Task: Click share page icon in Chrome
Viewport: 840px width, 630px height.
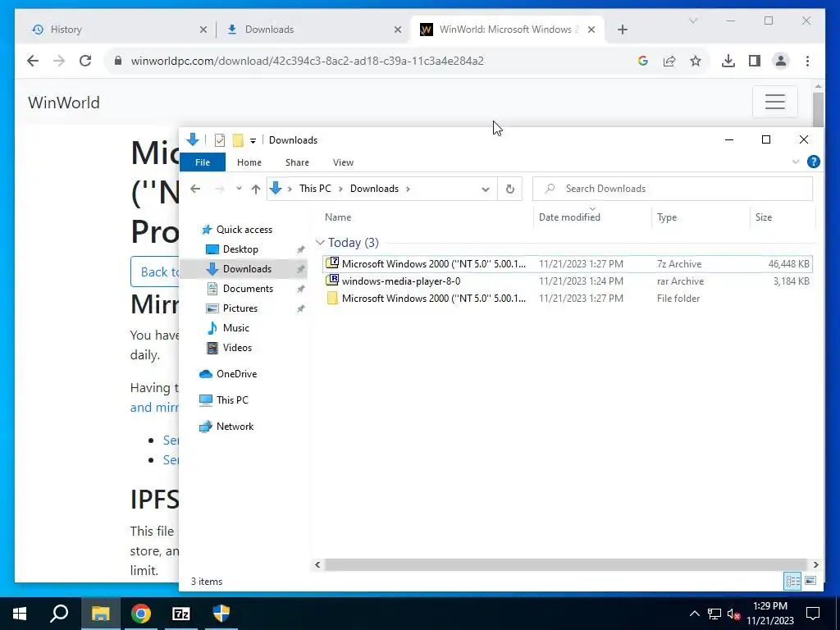Action: point(669,61)
